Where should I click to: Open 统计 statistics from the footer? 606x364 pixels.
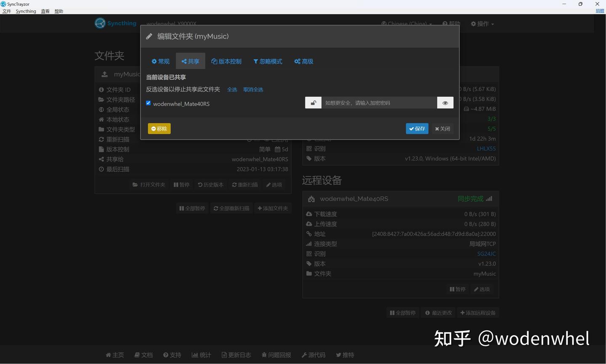[x=201, y=355]
